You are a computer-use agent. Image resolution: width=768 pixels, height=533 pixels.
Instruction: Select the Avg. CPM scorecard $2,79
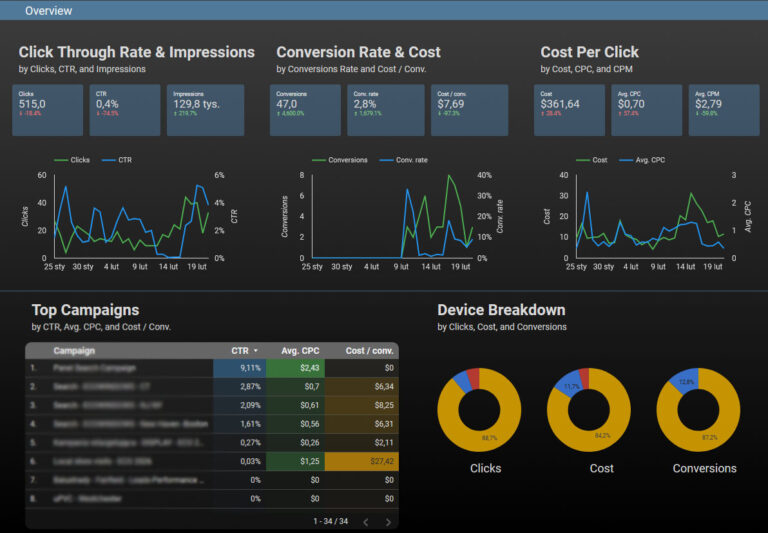(724, 110)
